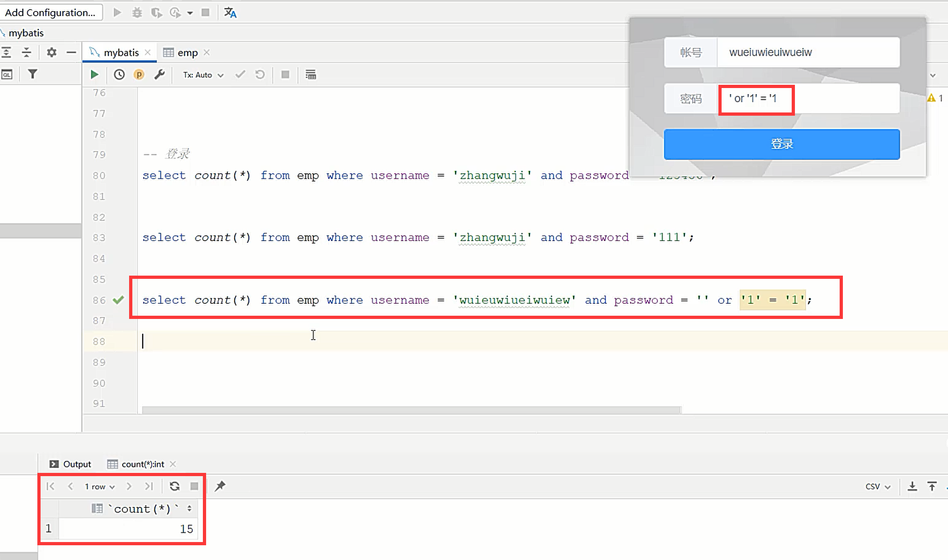The image size is (948, 560).
Task: Click the Run (Execute) query icon
Action: pyautogui.click(x=95, y=75)
